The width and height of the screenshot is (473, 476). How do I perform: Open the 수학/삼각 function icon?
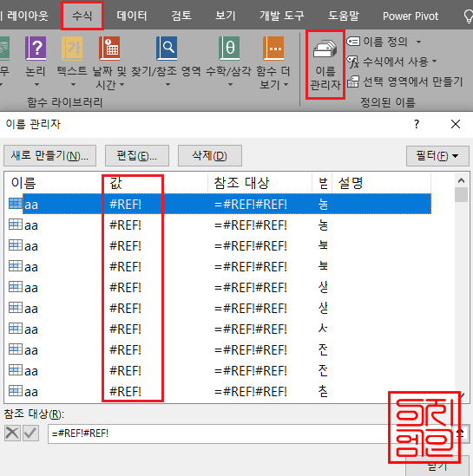coord(229,49)
